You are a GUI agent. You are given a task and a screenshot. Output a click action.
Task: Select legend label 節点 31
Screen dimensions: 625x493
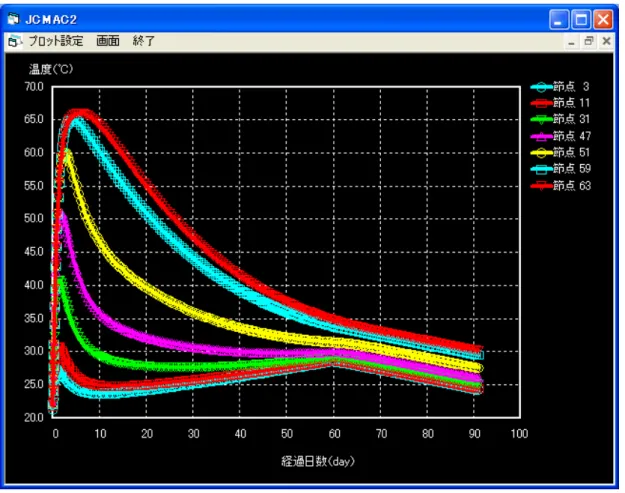(571, 119)
